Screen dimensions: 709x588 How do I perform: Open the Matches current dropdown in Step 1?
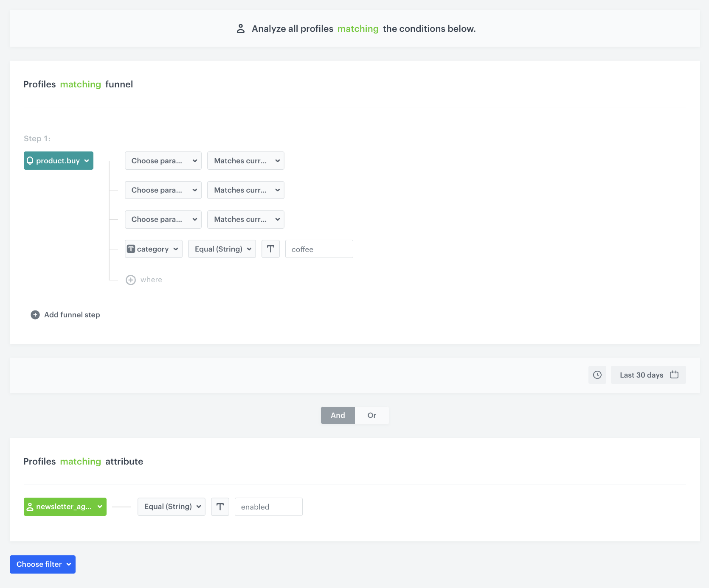pos(245,160)
